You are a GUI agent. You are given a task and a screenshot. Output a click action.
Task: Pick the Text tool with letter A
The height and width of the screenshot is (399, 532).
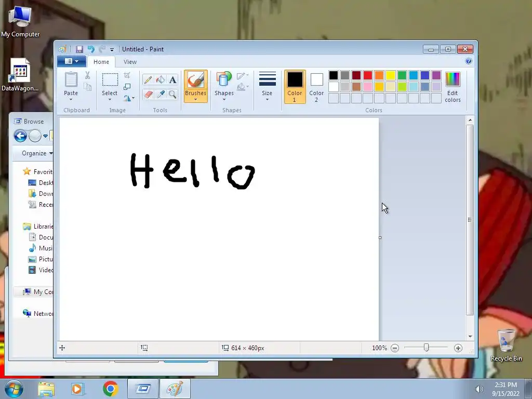coord(172,79)
